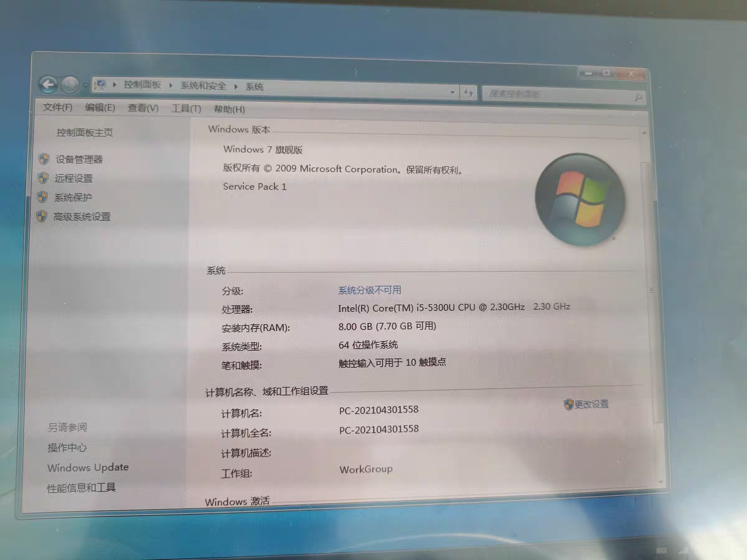The width and height of the screenshot is (747, 560).
Task: Go to 控制面板主页
Action: point(85,133)
